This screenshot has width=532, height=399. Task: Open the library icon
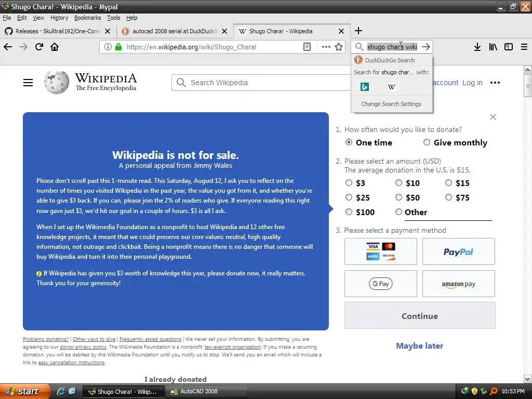[x=493, y=47]
